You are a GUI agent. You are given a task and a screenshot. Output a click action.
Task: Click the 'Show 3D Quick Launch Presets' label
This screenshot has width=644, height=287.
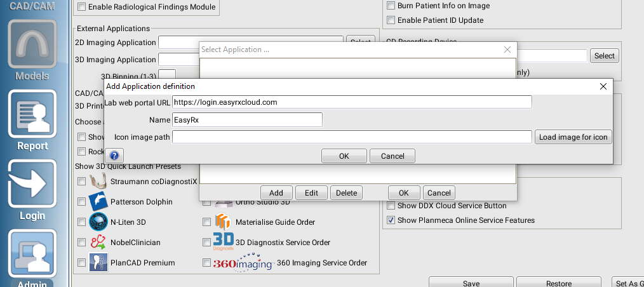click(128, 166)
